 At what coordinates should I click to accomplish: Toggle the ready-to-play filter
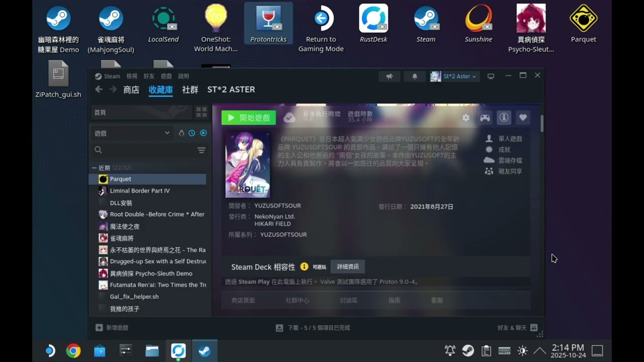click(x=203, y=133)
